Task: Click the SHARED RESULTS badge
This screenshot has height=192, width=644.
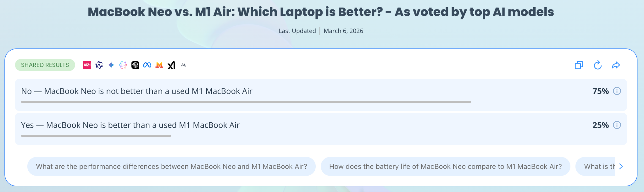Action: 45,65
